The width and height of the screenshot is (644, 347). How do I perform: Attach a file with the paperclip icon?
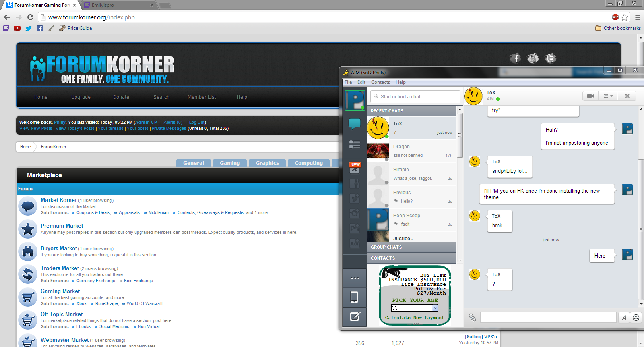click(x=472, y=318)
